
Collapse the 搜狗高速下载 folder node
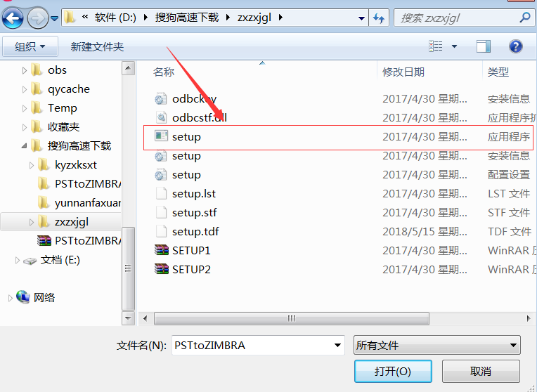pos(24,146)
